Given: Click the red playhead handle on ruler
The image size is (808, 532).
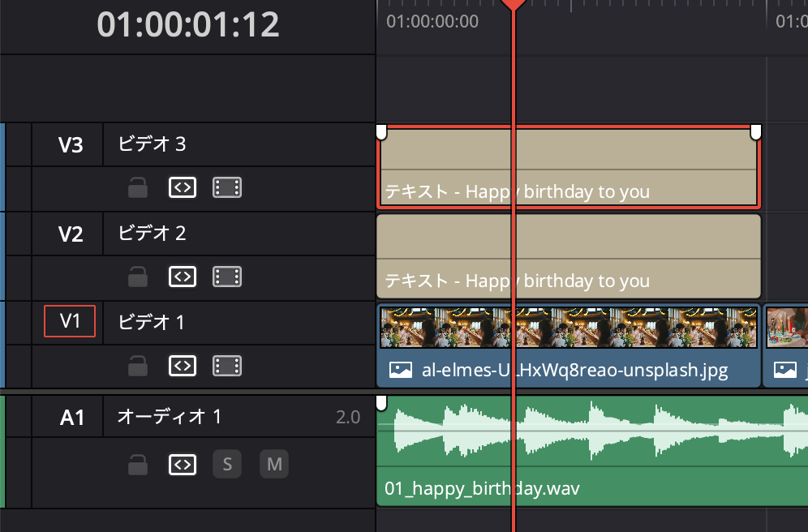Looking at the screenshot, I should click(x=513, y=4).
